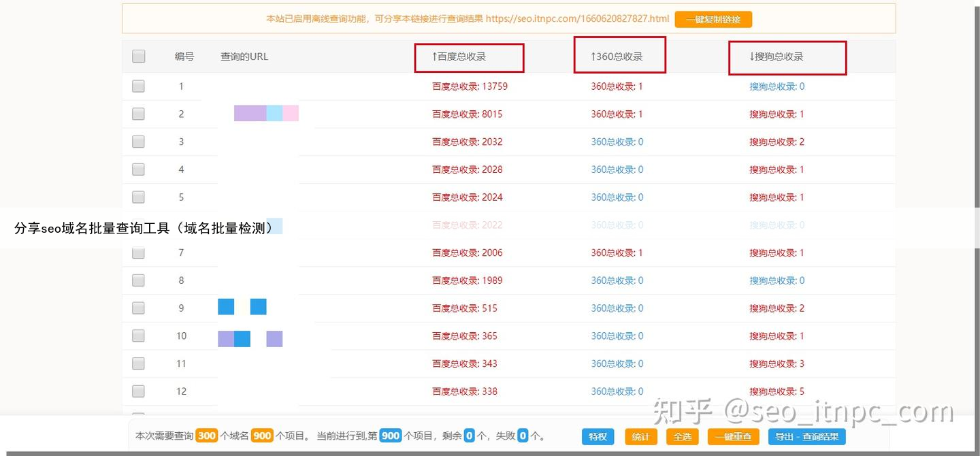This screenshot has width=980, height=456.
Task: Open the seo.itnpc.com offline result link
Action: 578,19
